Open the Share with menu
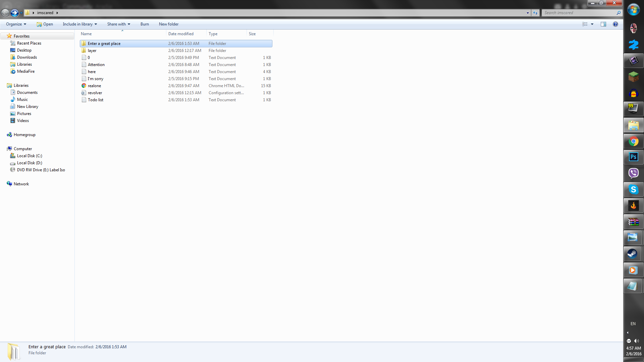Screen dimensions: 644x362 coord(118,24)
